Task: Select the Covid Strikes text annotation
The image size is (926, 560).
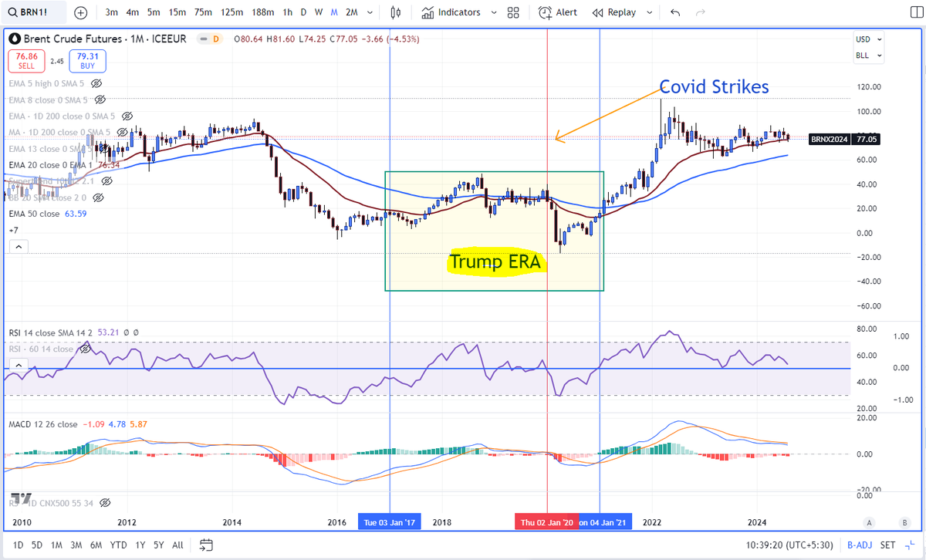Action: click(x=714, y=86)
